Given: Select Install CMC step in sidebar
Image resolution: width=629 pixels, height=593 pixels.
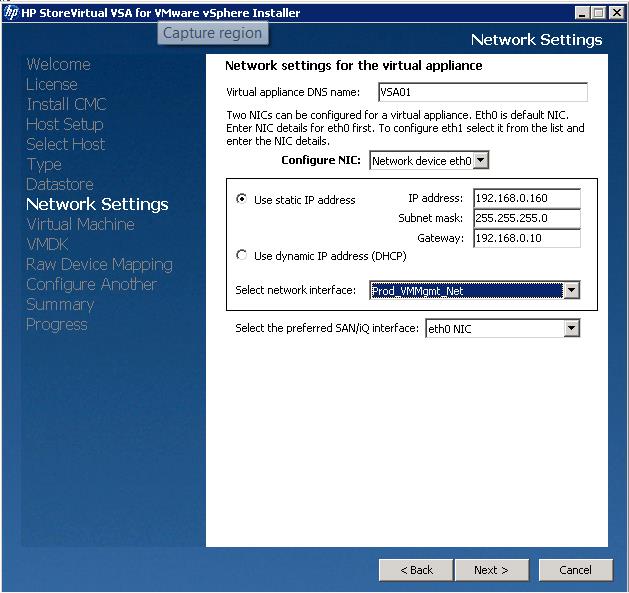Looking at the screenshot, I should [67, 104].
